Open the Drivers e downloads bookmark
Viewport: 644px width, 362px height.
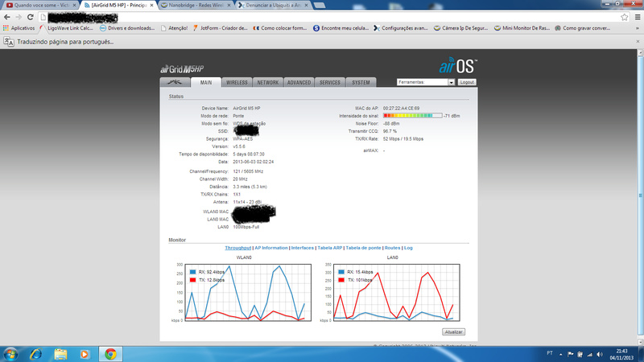click(127, 28)
